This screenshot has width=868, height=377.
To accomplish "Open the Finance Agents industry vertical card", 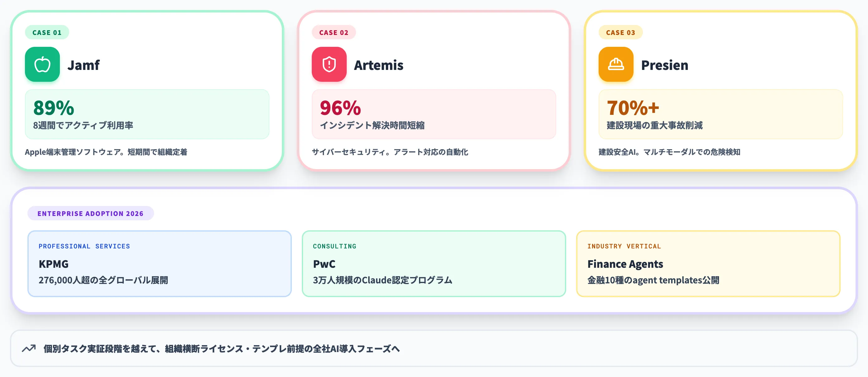I will pyautogui.click(x=708, y=264).
